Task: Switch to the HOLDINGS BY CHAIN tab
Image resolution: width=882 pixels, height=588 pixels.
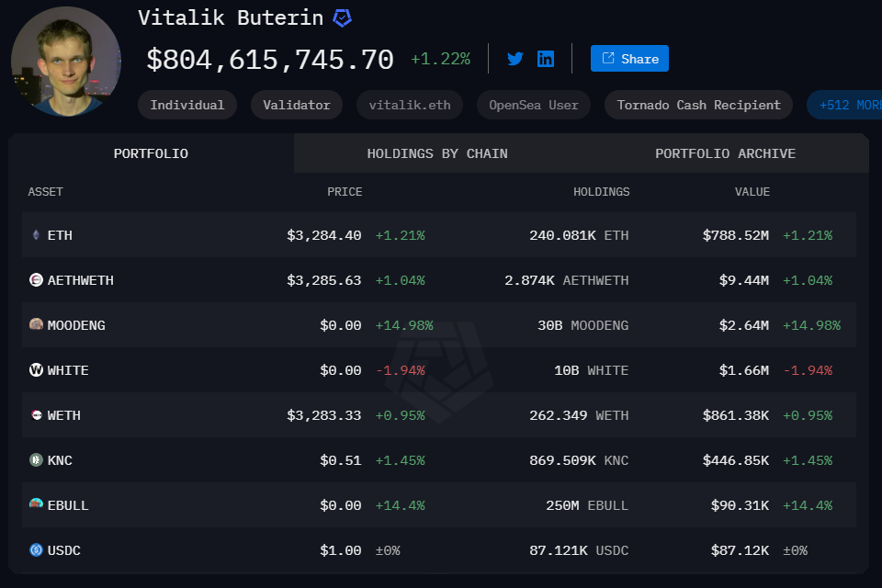Action: point(437,153)
